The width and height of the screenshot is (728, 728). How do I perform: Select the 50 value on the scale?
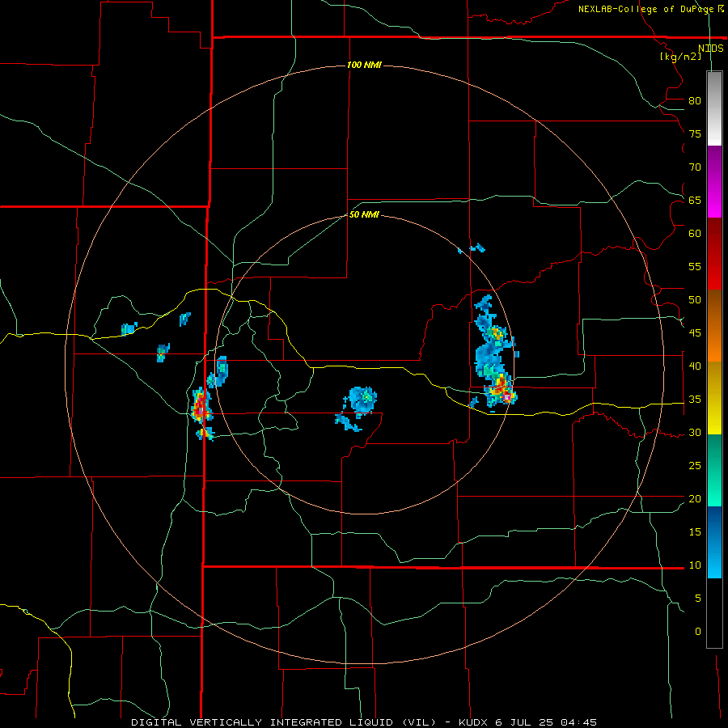coord(695,300)
